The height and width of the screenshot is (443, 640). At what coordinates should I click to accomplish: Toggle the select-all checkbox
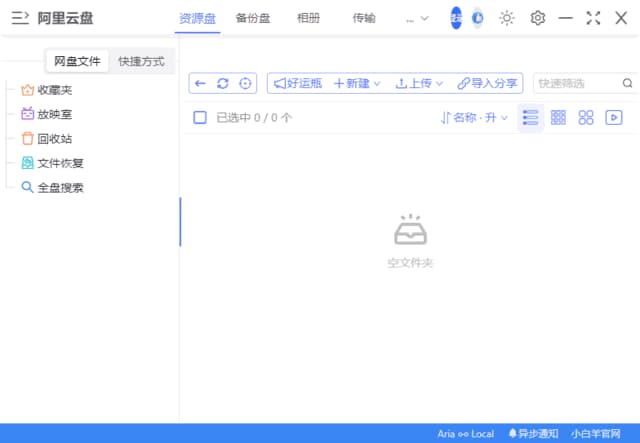200,118
